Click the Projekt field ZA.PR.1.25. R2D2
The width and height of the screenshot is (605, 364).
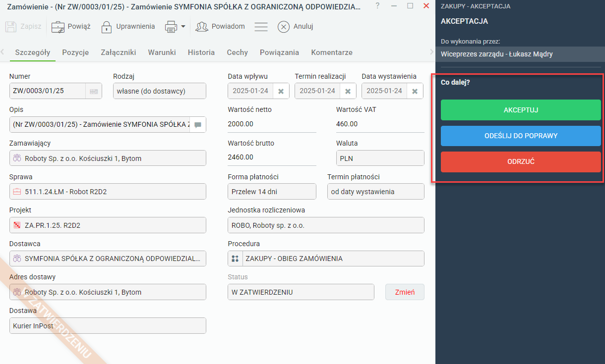108,225
